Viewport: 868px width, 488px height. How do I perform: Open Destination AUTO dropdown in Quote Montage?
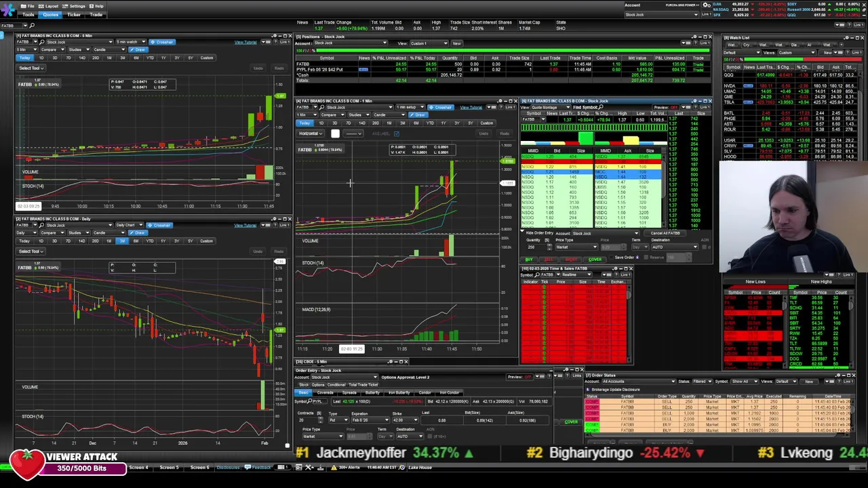(x=676, y=247)
